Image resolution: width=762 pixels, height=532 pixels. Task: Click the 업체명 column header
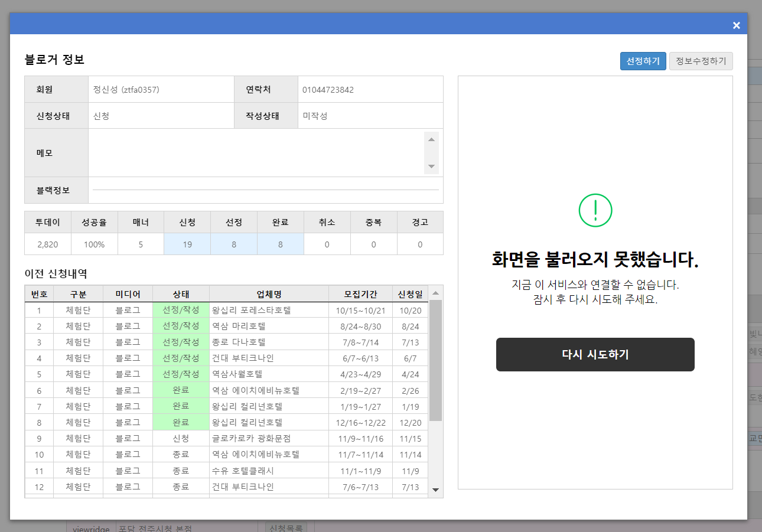point(269,294)
